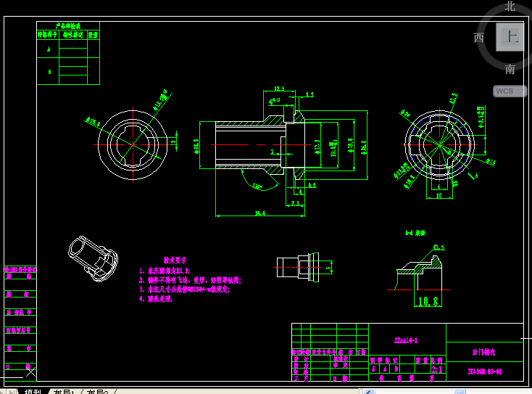Select the isometric 3D view of the part

coord(93,259)
